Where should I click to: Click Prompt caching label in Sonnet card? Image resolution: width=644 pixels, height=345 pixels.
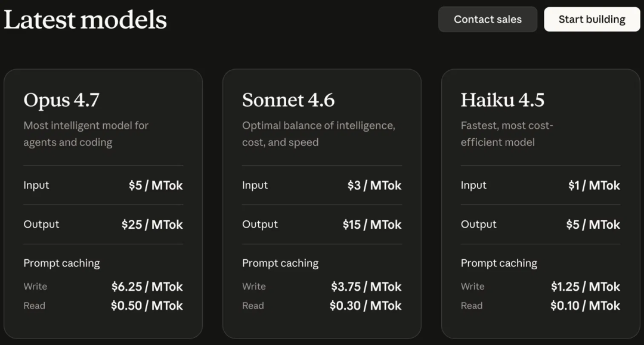(280, 263)
